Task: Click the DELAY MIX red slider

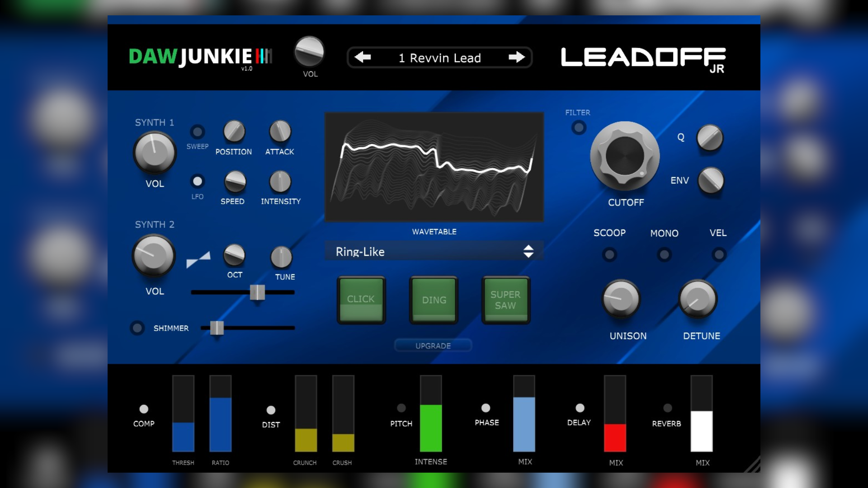Action: (x=615, y=413)
